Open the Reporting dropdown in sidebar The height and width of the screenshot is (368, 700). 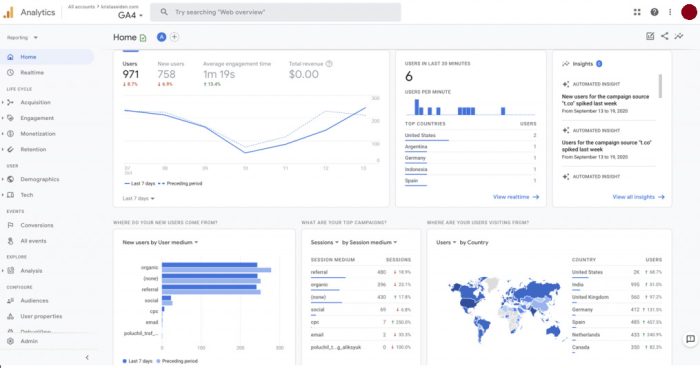pyautogui.click(x=22, y=38)
